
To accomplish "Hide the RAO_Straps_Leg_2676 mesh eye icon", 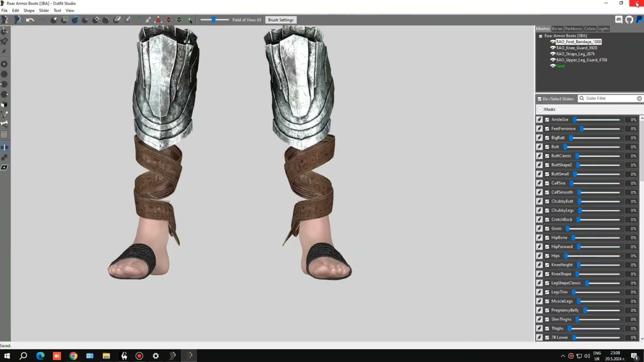I will point(553,54).
